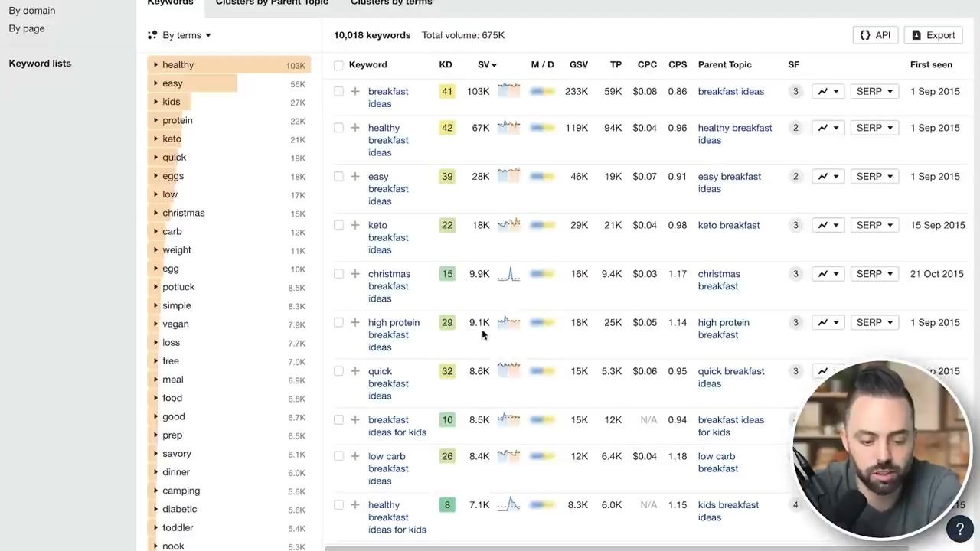Click plus icon for 'low carb breakfast ideas'

tap(355, 456)
